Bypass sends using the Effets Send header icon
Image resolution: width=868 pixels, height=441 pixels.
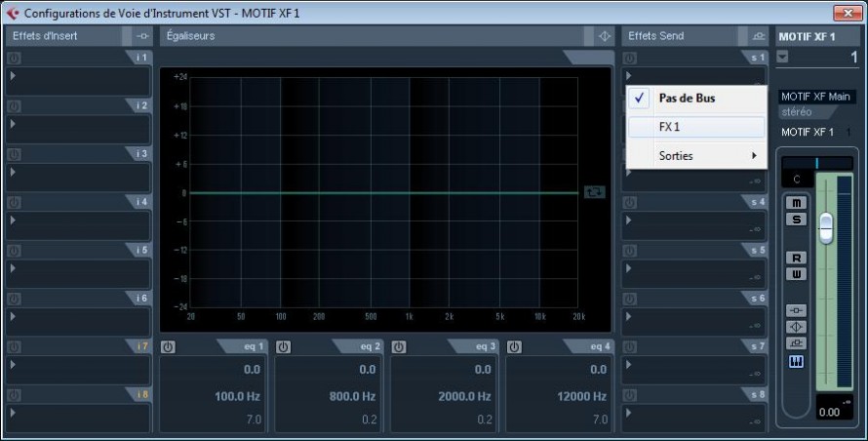758,36
